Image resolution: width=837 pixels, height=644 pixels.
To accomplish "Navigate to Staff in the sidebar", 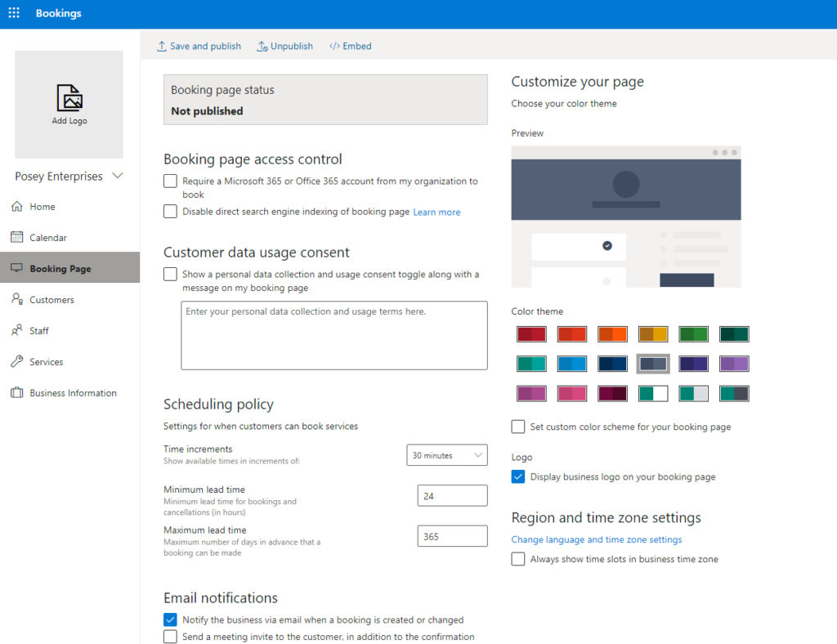I will point(70,330).
